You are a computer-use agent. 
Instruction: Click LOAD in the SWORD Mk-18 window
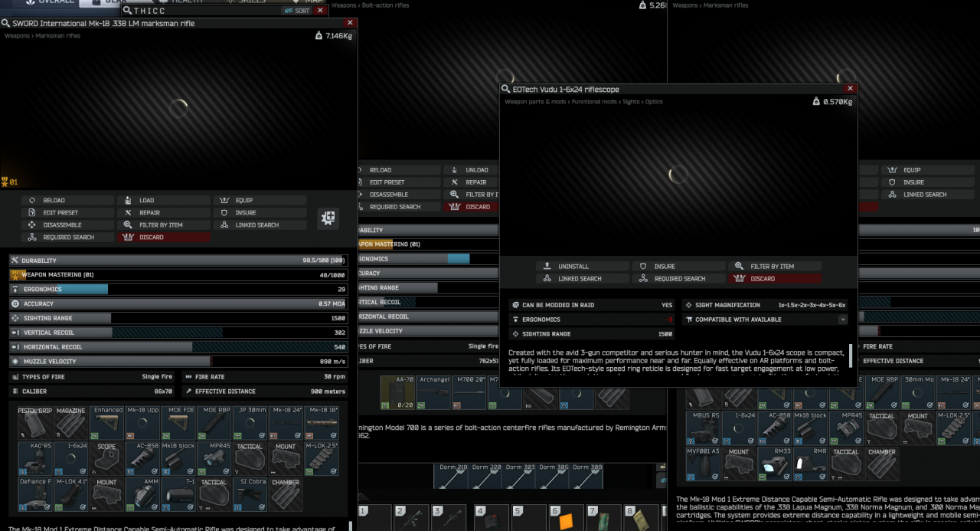click(164, 201)
